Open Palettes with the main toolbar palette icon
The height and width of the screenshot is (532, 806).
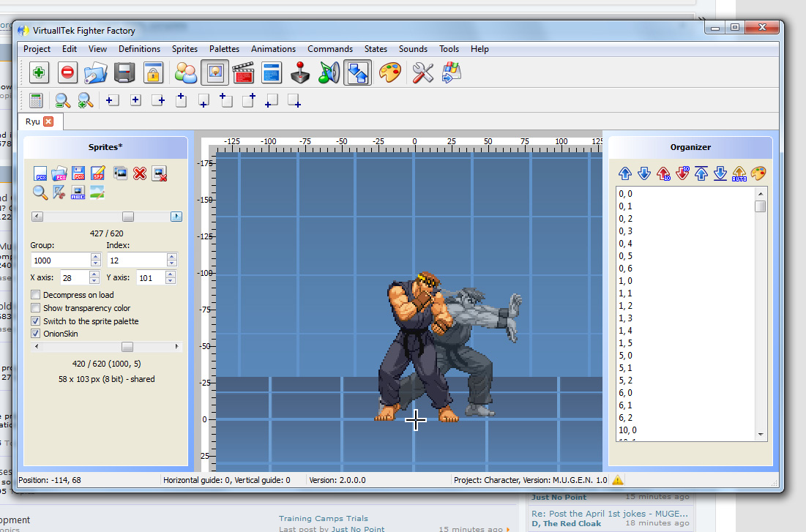(x=390, y=72)
